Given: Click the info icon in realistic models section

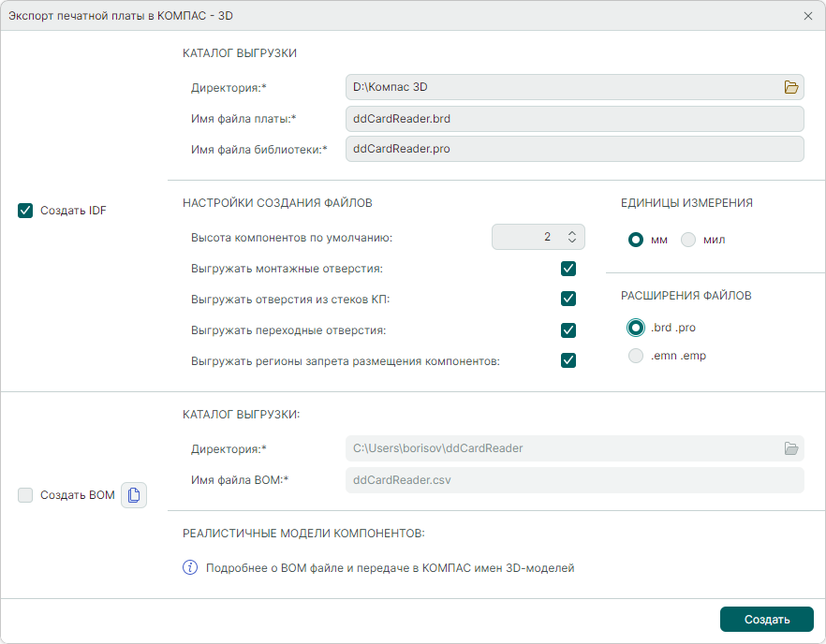Looking at the screenshot, I should coord(190,567).
